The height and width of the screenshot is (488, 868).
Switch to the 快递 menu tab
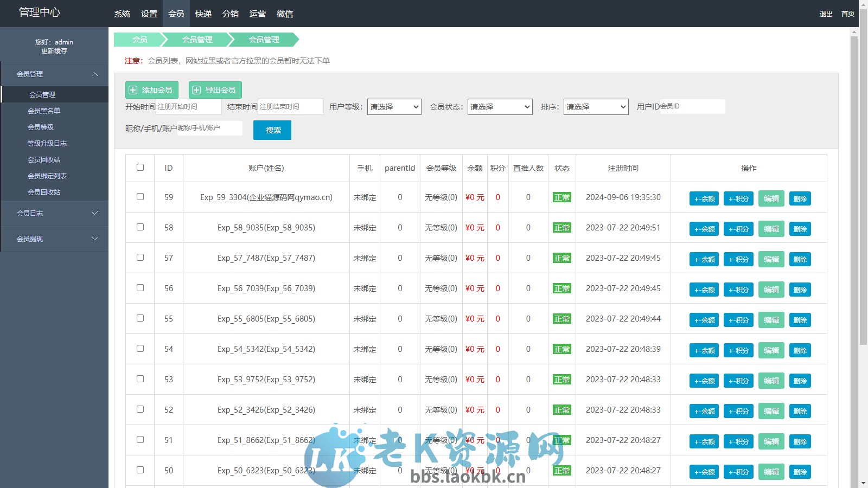203,14
